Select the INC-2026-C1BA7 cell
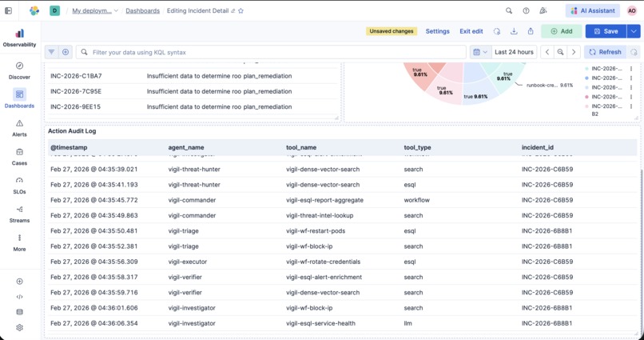The width and height of the screenshot is (644, 340). tap(76, 76)
